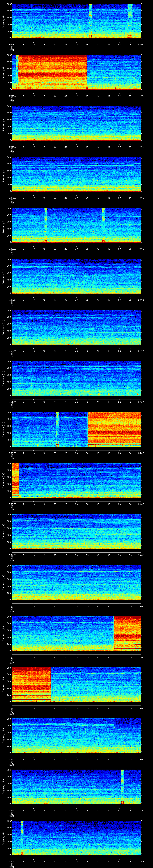The image size is (153, 868).
Task: Open the 5:58:00 spectrogram plot
Action: pyautogui.click(x=76, y=736)
